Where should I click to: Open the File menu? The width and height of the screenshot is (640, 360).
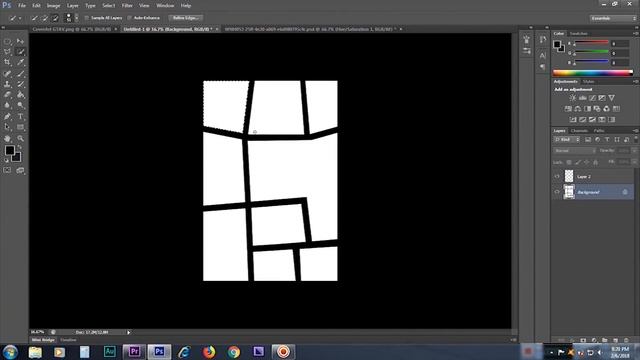pos(22,6)
